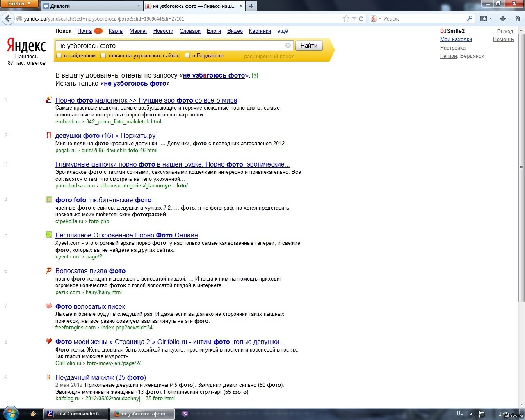Screen dimensions: 525x420
Task: Open the фото foto, любительские фото result
Action: coord(103,200)
